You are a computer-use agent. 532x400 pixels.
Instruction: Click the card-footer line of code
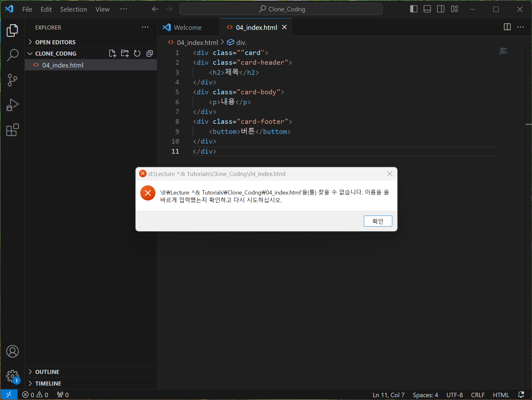(x=242, y=122)
